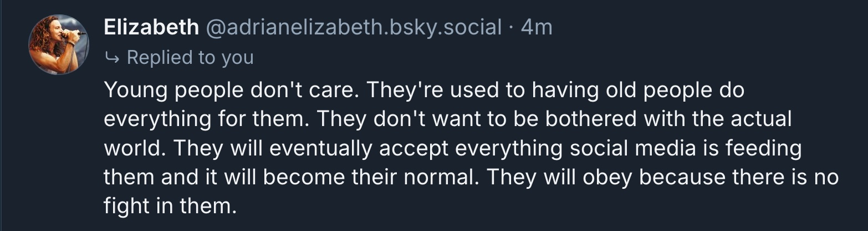
Task: Click the phrase 'old people do'
Action: (x=671, y=90)
